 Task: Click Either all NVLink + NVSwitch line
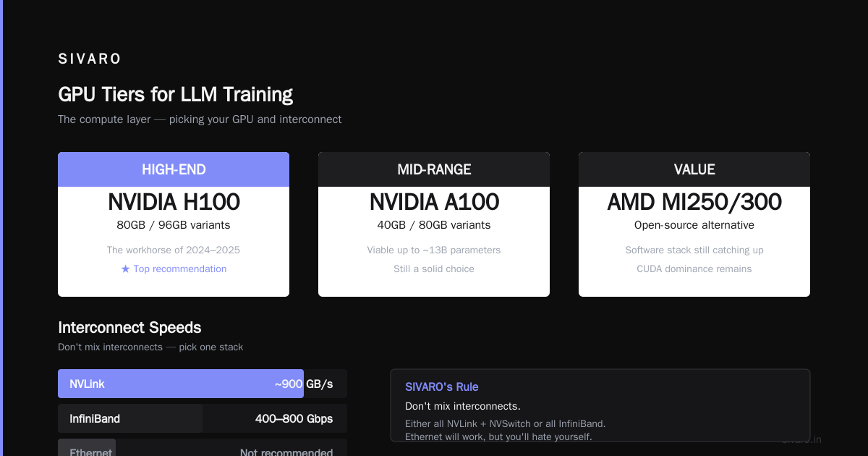(x=506, y=423)
